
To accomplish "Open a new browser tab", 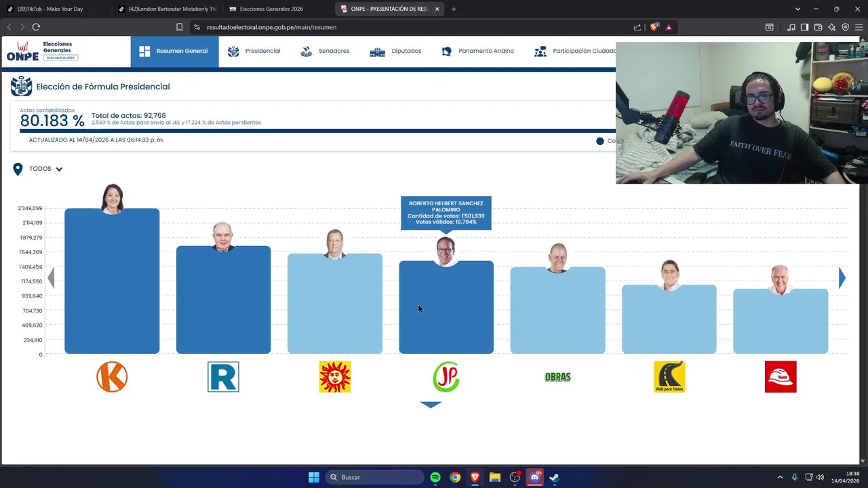I will [454, 9].
